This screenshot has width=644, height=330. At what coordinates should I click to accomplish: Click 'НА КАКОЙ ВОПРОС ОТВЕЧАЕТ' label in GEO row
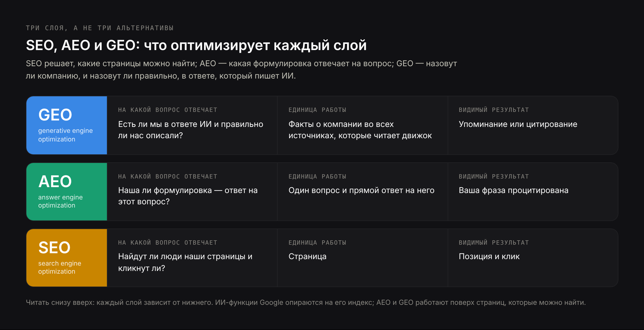168,110
